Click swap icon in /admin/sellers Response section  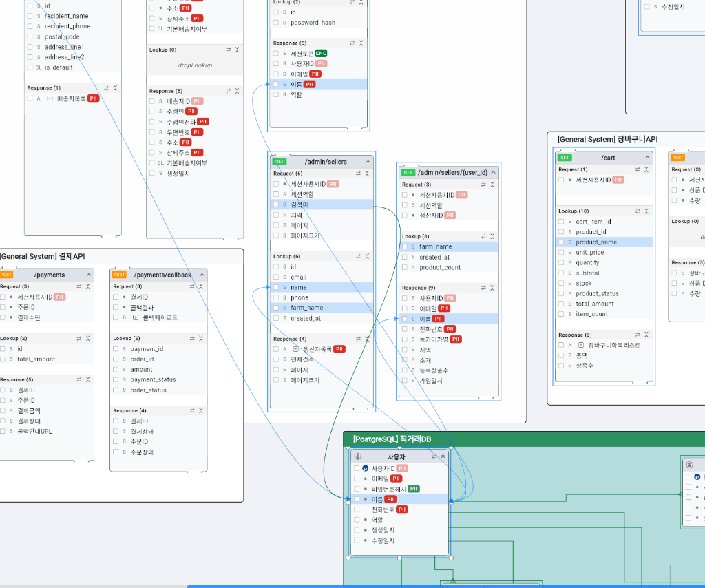click(x=358, y=339)
